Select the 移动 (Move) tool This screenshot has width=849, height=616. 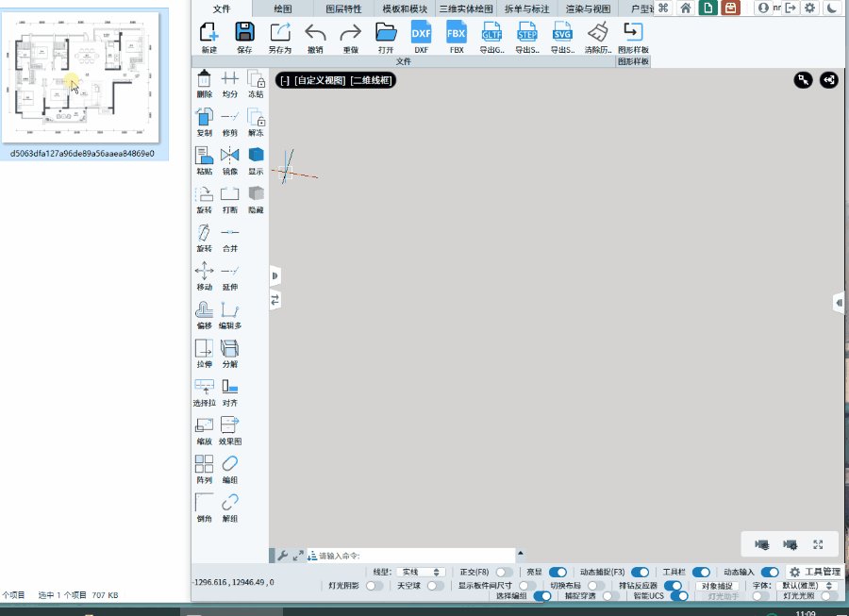pyautogui.click(x=204, y=271)
